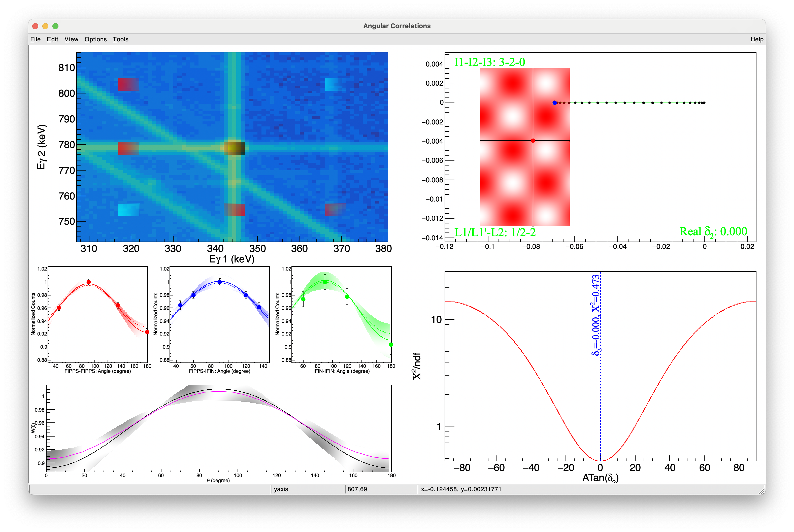
Task: Select light blue box at lower left
Action: (129, 210)
